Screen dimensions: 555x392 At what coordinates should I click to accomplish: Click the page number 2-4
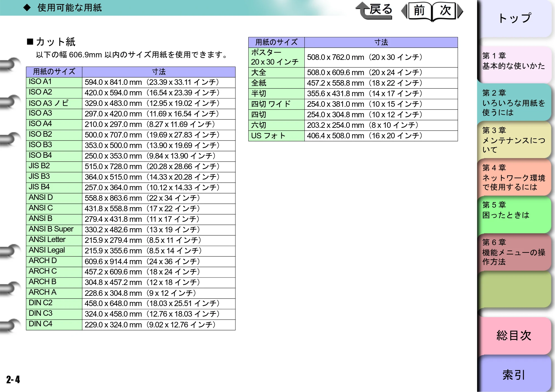click(x=13, y=379)
